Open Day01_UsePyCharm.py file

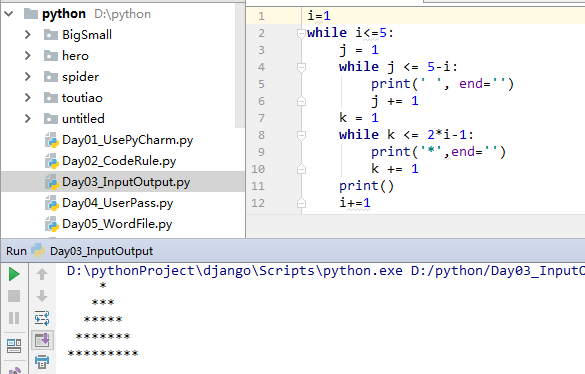pos(128,140)
